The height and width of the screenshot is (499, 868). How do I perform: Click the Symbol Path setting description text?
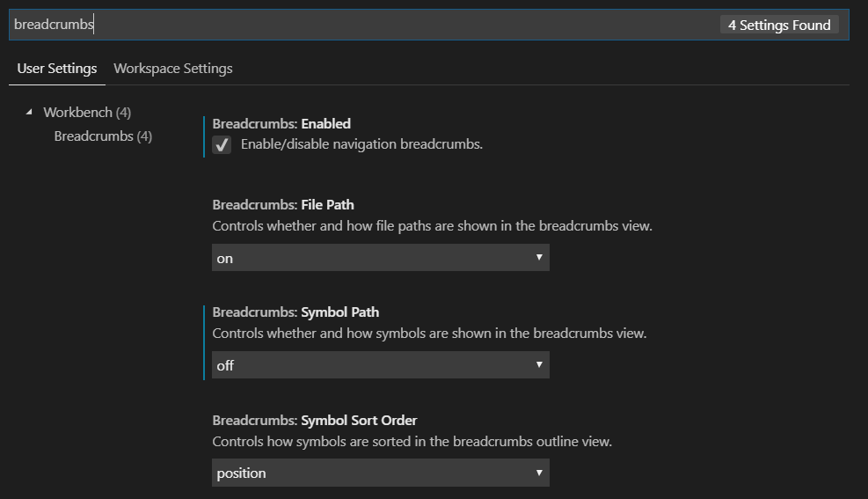pyautogui.click(x=429, y=334)
